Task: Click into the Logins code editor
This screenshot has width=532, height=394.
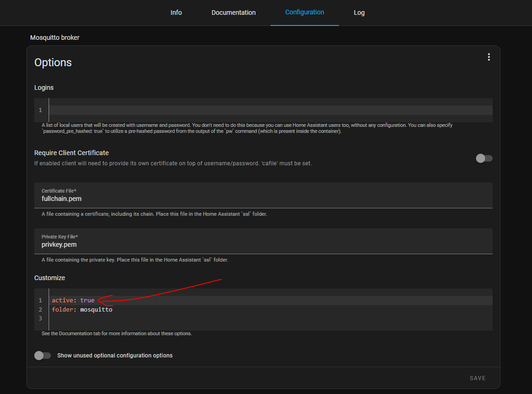Action: (x=263, y=110)
